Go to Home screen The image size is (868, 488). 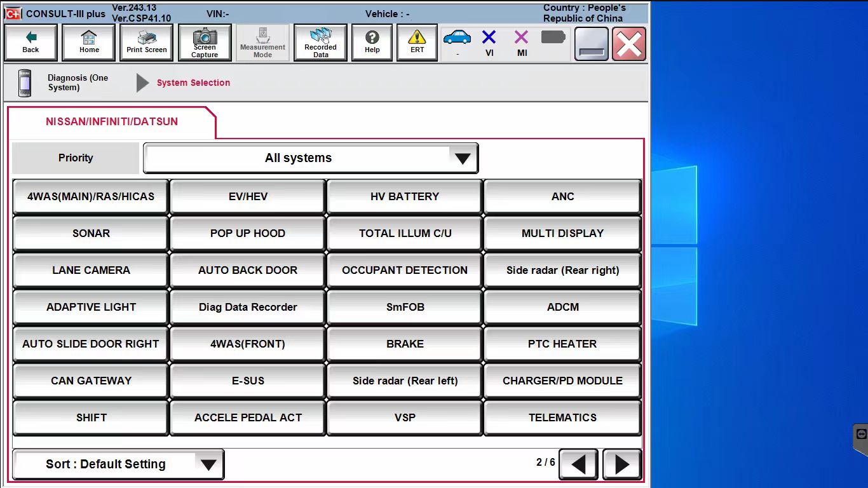click(x=89, y=43)
